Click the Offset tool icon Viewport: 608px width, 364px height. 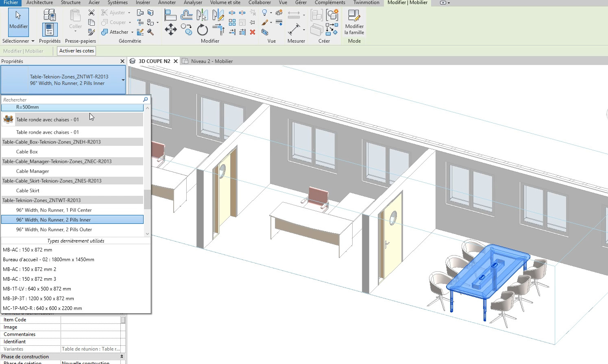tap(186, 15)
